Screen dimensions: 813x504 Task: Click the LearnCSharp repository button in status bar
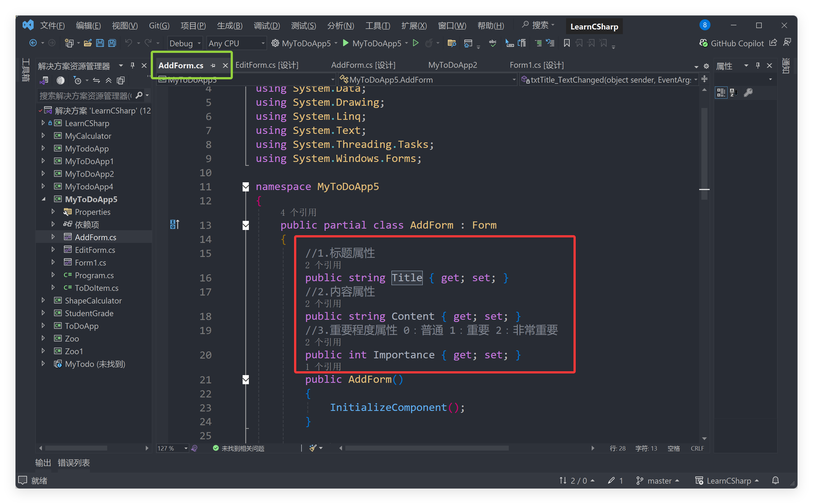coord(727,480)
